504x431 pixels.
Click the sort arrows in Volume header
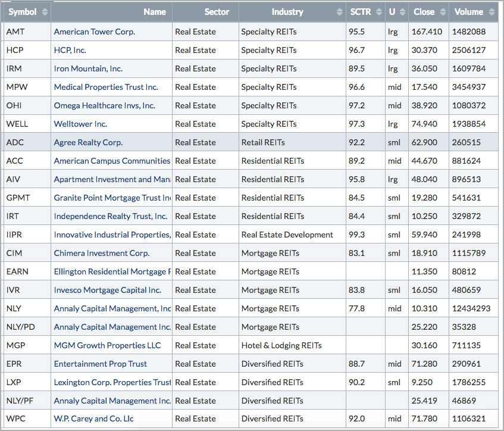[491, 12]
